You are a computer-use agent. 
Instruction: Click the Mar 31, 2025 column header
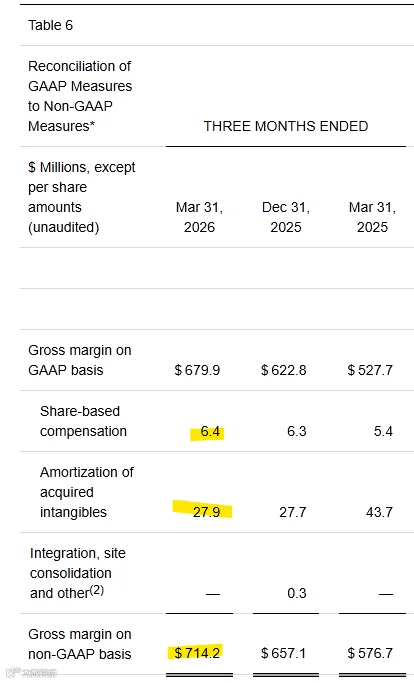pyautogui.click(x=372, y=217)
